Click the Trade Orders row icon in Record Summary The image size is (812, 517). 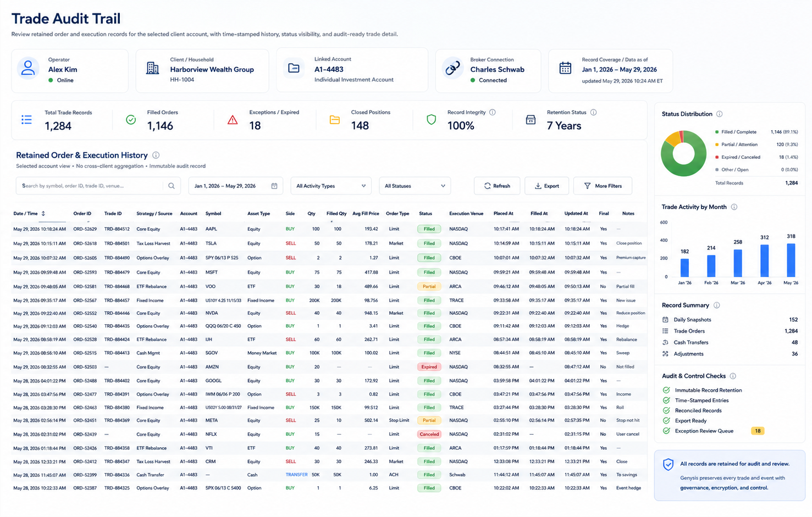pos(665,331)
